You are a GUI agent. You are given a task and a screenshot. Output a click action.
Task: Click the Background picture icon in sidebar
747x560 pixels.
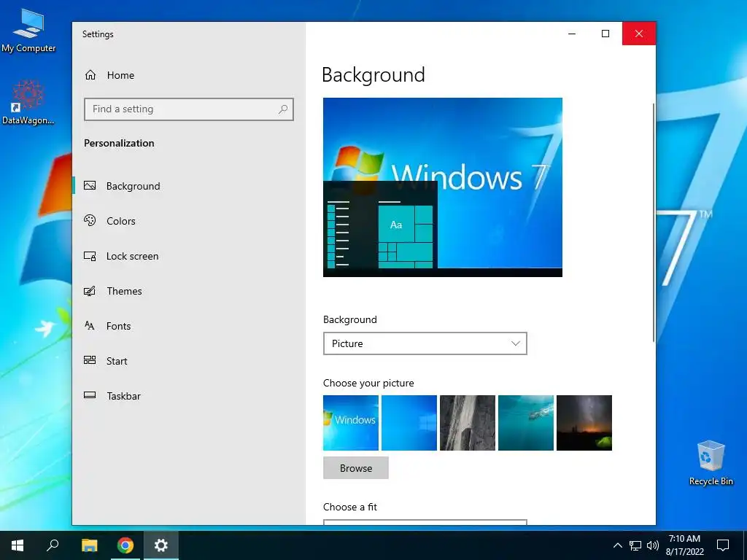pos(90,186)
